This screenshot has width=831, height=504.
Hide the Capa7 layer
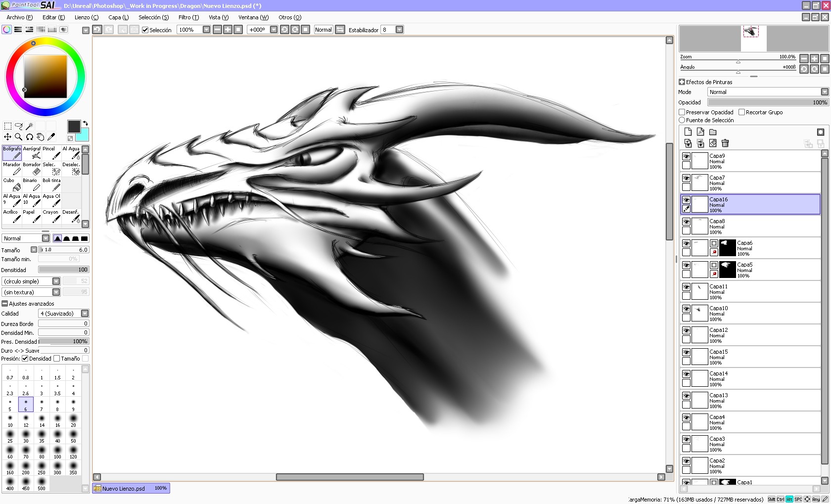(686, 178)
